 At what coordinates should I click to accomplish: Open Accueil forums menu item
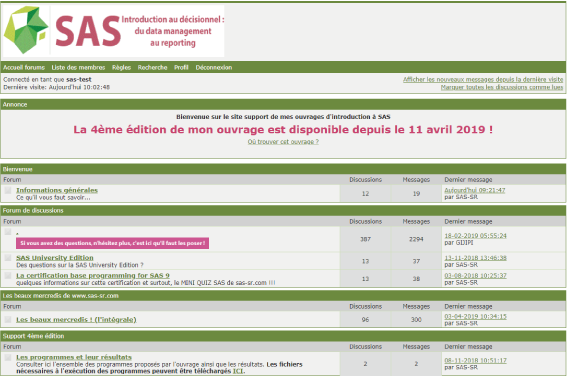[x=24, y=67]
